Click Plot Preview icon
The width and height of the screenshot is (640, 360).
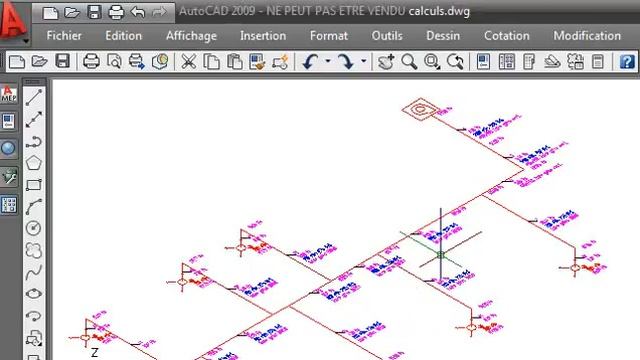coord(114,62)
